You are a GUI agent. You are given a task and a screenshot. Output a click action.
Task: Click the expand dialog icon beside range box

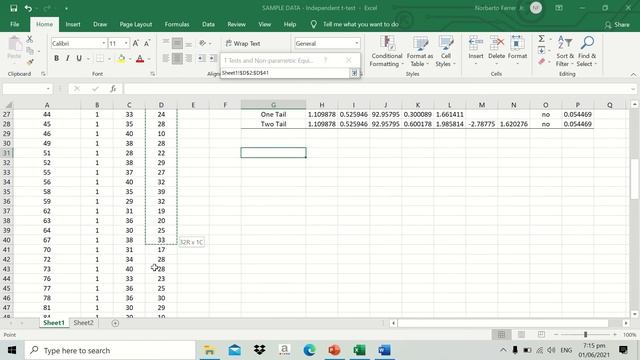click(x=354, y=73)
